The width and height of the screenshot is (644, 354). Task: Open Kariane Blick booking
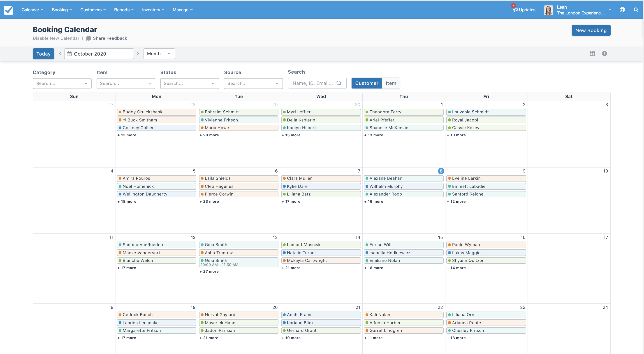[x=321, y=322]
